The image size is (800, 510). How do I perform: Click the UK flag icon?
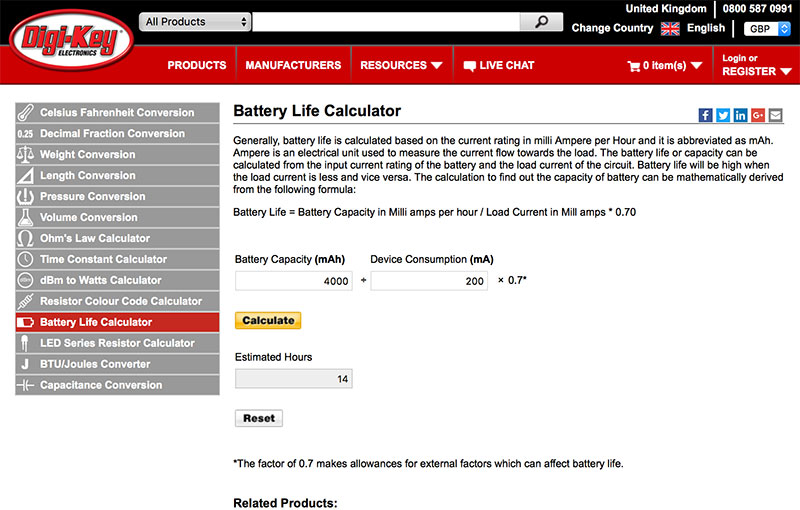pyautogui.click(x=670, y=29)
